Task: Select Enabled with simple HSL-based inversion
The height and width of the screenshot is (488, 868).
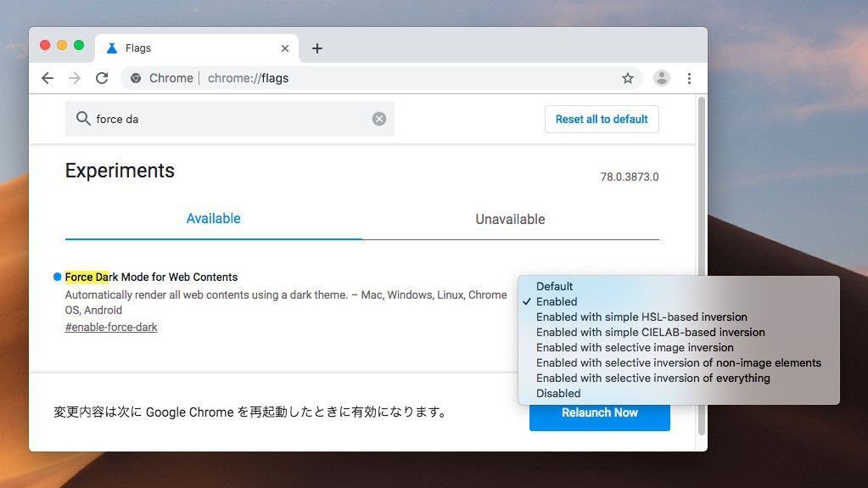Action: [x=679, y=317]
